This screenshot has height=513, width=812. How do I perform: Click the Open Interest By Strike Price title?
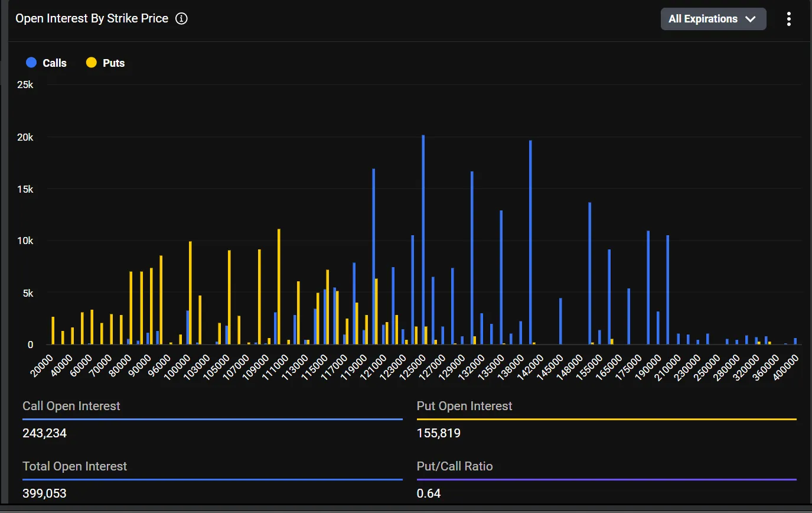[92, 18]
